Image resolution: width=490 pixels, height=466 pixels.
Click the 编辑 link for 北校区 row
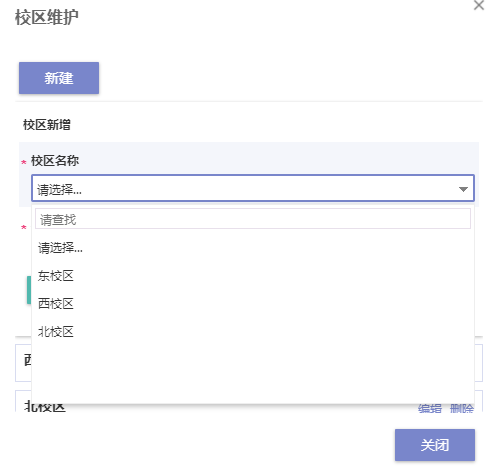[430, 408]
